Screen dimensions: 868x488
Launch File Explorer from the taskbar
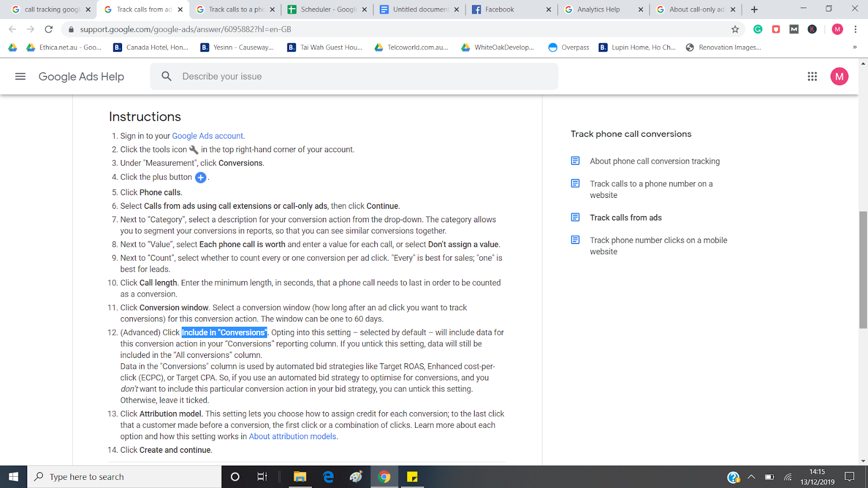pyautogui.click(x=300, y=477)
